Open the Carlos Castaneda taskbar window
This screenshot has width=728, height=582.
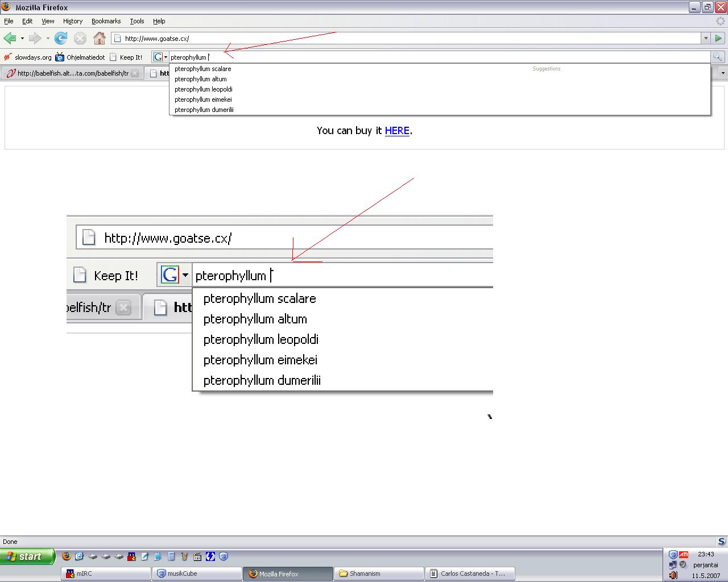[470, 573]
